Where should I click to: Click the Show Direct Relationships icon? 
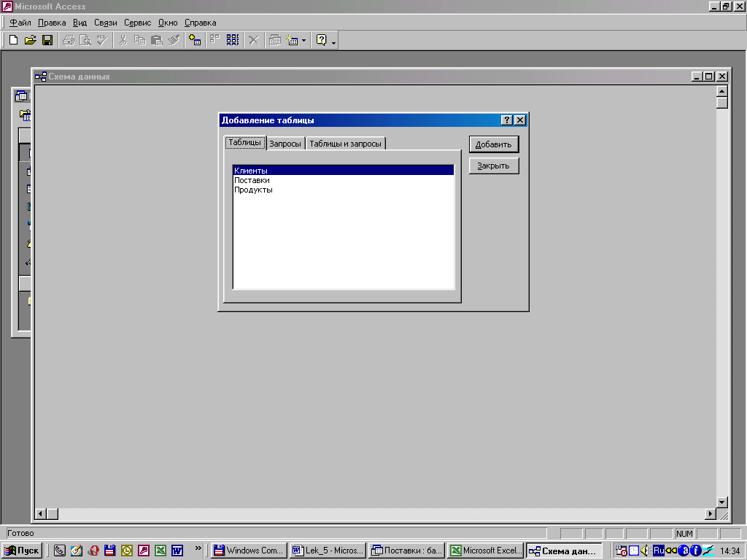tap(215, 41)
